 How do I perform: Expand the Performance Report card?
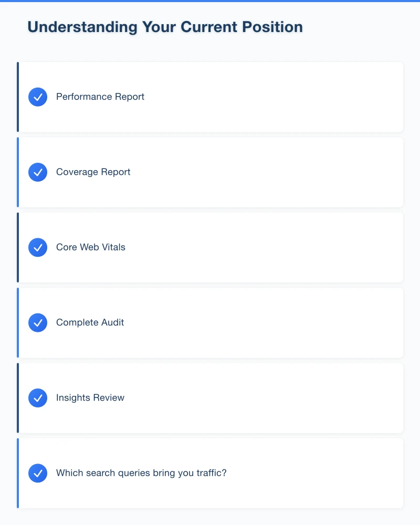pos(210,97)
